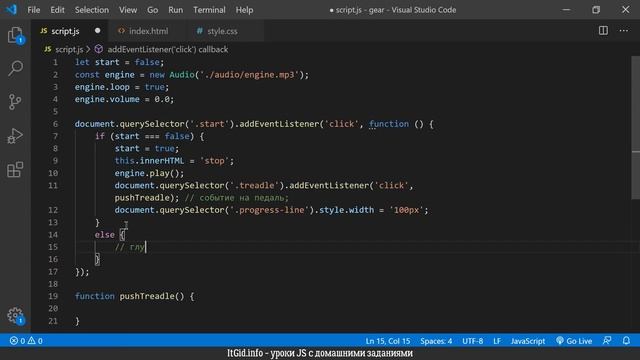Click 'this.innerHTML' on line 9
This screenshot has width=640, height=360.
tap(149, 161)
